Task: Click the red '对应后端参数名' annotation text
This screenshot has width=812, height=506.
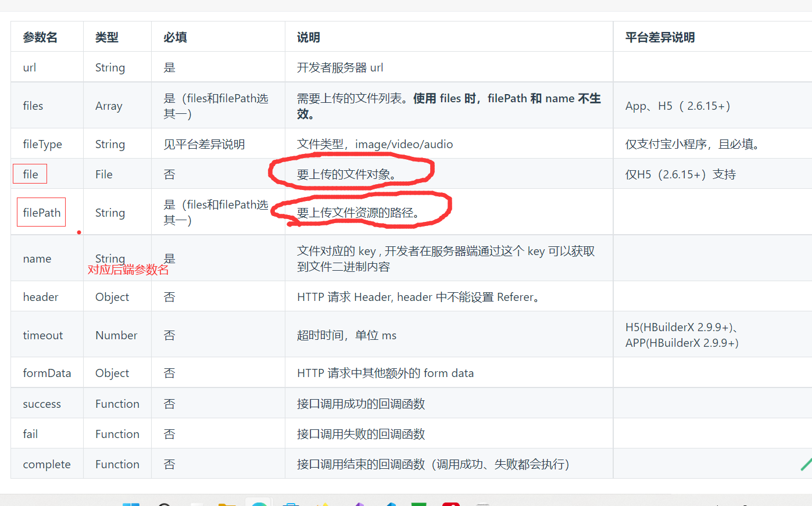Action: coord(128,270)
